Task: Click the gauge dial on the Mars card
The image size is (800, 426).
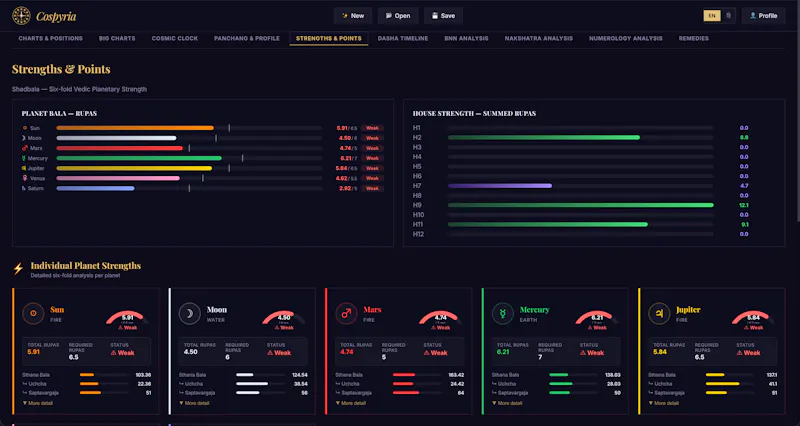Action: tap(440, 318)
